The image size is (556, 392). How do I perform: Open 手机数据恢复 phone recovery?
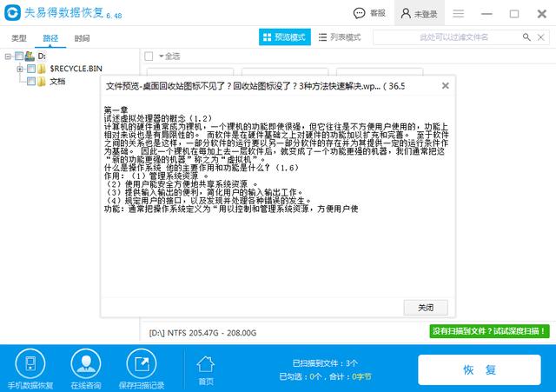[x=30, y=369]
